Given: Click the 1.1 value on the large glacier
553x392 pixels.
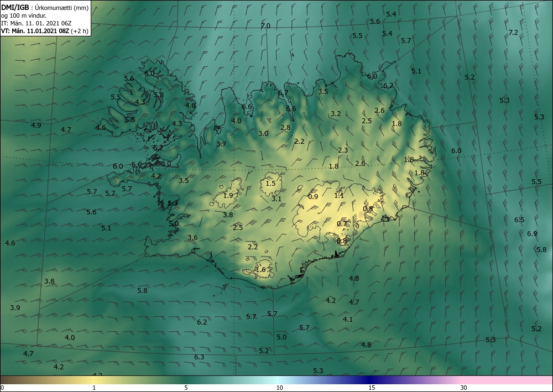Looking at the screenshot, I should tap(339, 195).
